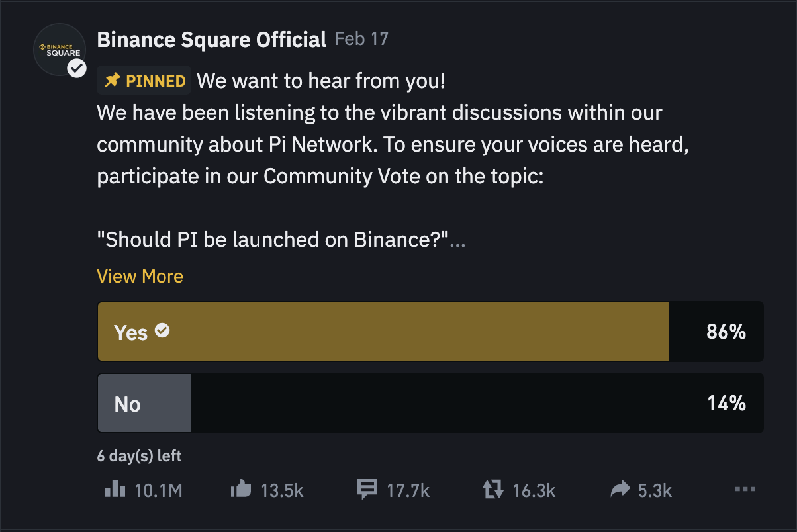Click the 86% poll result
797x532 pixels.
pos(726,332)
